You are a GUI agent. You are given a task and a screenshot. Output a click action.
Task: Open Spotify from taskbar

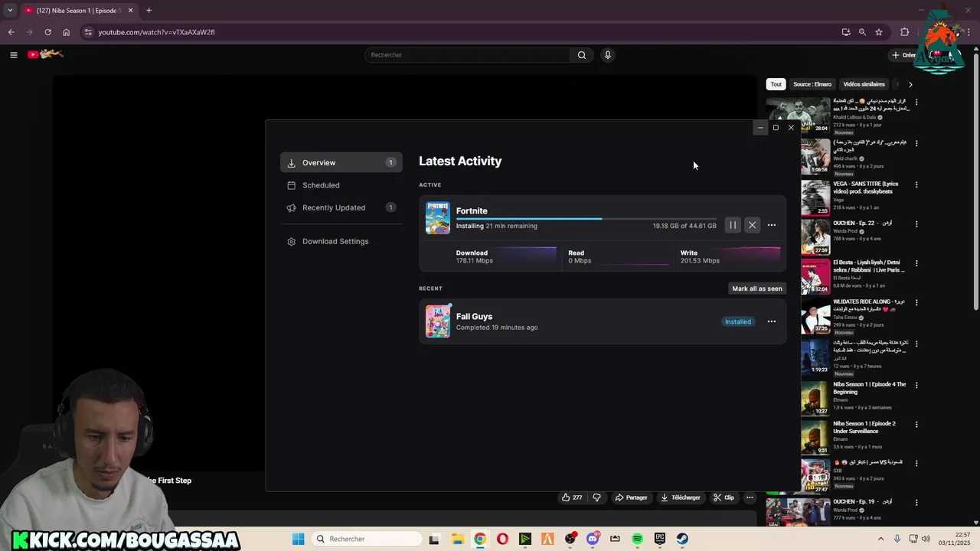point(638,539)
